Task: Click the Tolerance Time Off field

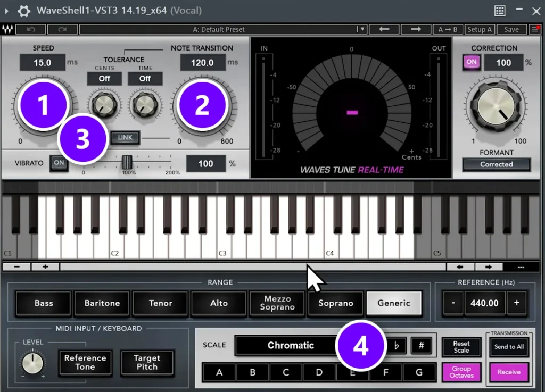Action: click(x=145, y=79)
